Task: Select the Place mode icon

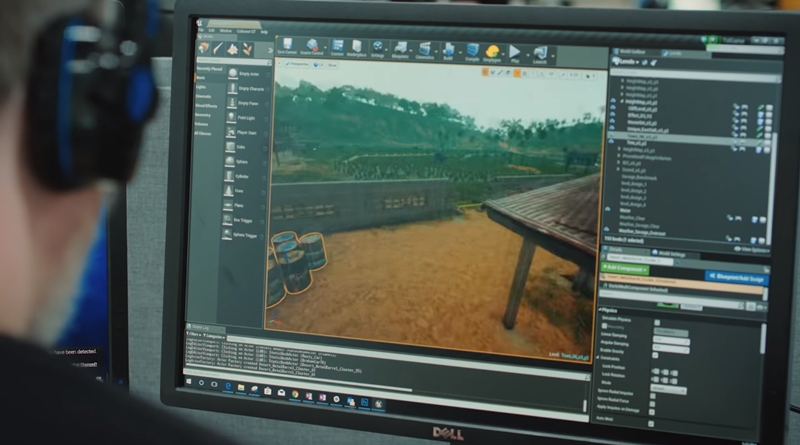Action: [x=204, y=48]
